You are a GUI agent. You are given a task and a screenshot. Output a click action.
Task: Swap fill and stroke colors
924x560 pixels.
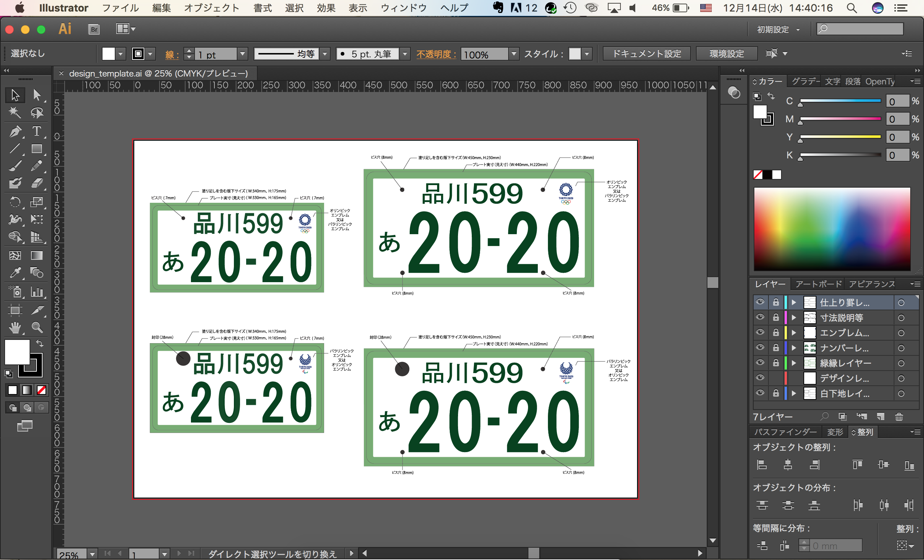(x=39, y=343)
